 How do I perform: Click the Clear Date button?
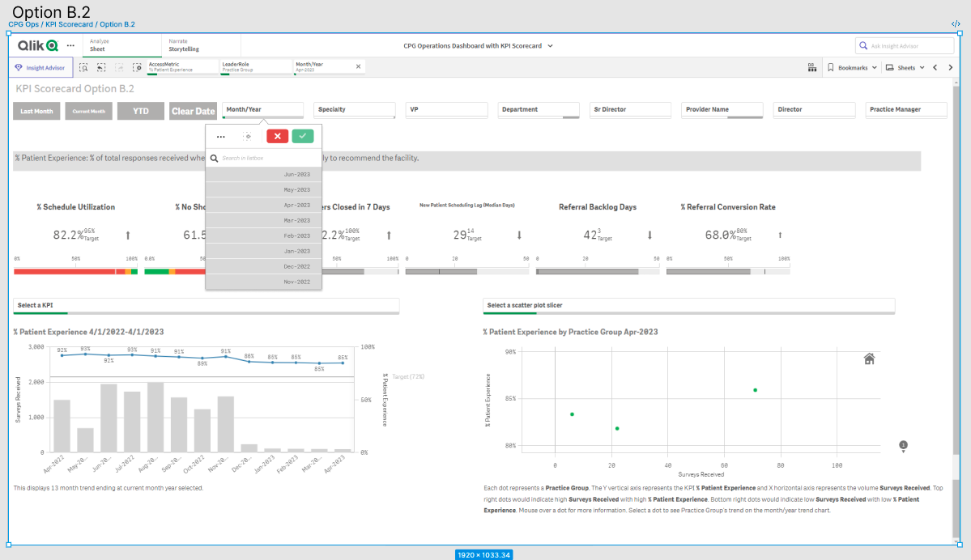click(x=194, y=112)
